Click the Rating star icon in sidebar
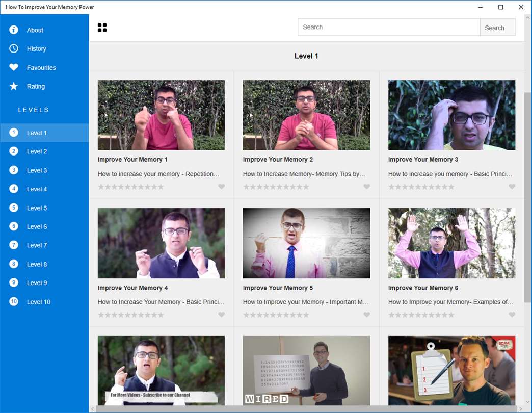 [14, 86]
